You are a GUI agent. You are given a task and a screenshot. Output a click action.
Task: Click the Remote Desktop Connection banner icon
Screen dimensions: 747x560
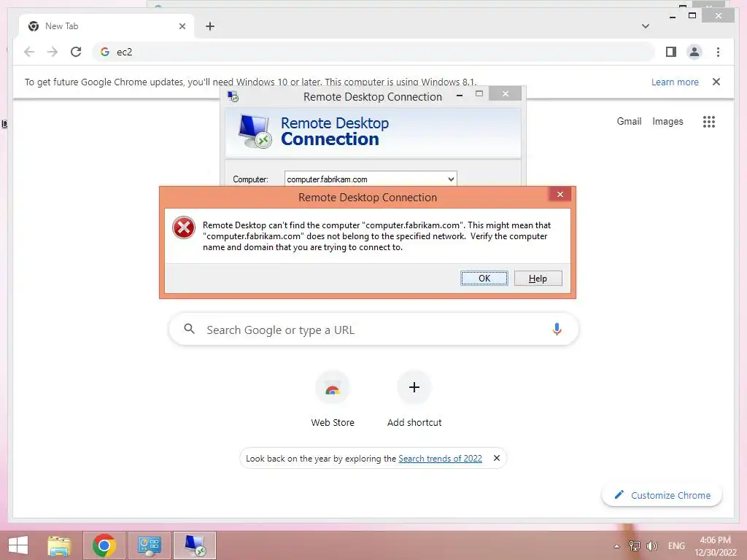[255, 131]
